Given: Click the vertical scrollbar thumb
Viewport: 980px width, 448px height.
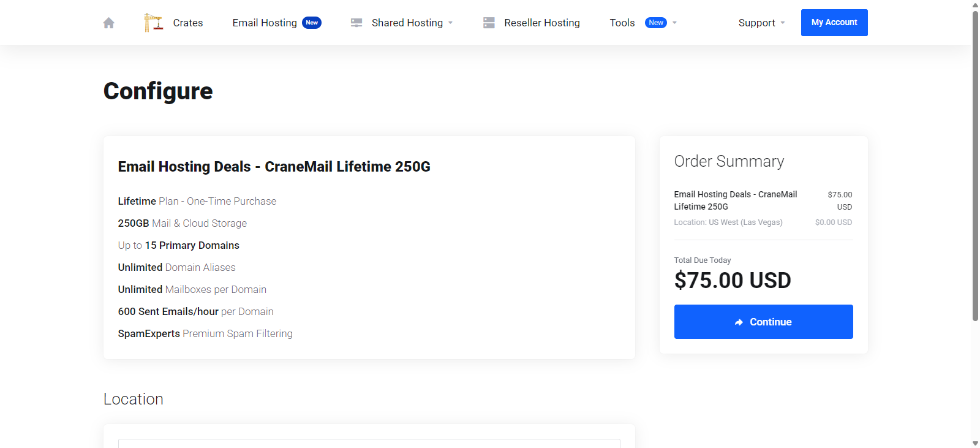Looking at the screenshot, I should click(975, 165).
